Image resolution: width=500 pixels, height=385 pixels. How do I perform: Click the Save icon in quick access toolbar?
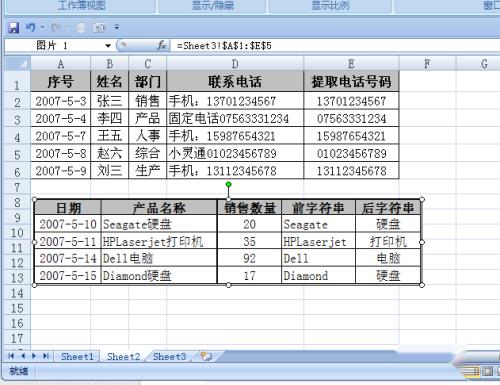click(14, 28)
